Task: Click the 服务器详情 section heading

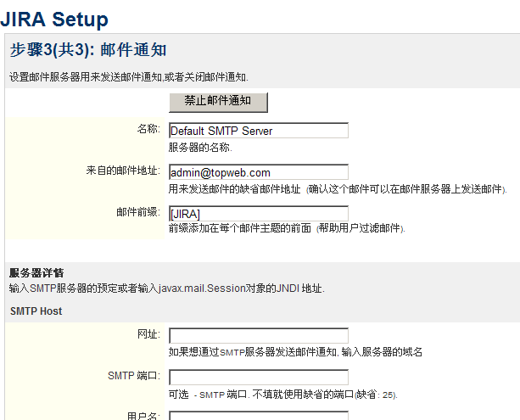Action: [x=36, y=273]
